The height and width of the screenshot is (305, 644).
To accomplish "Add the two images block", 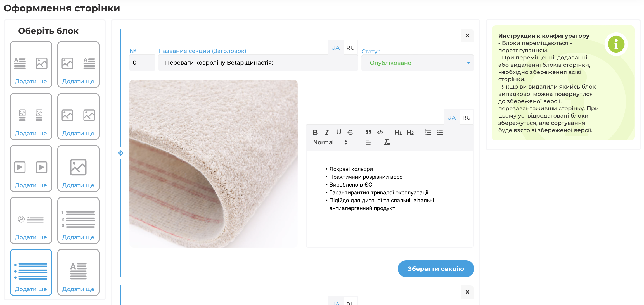I will [x=78, y=116].
